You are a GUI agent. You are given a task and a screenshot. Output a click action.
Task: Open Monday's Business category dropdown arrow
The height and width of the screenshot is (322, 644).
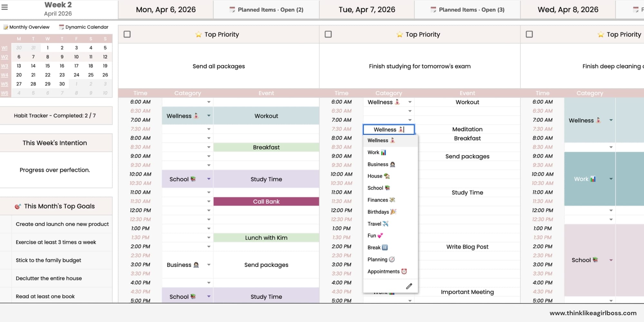[209, 265]
